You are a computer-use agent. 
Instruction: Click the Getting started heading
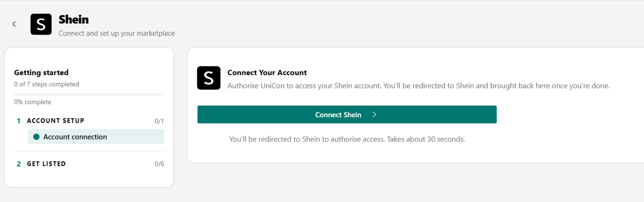(x=41, y=73)
